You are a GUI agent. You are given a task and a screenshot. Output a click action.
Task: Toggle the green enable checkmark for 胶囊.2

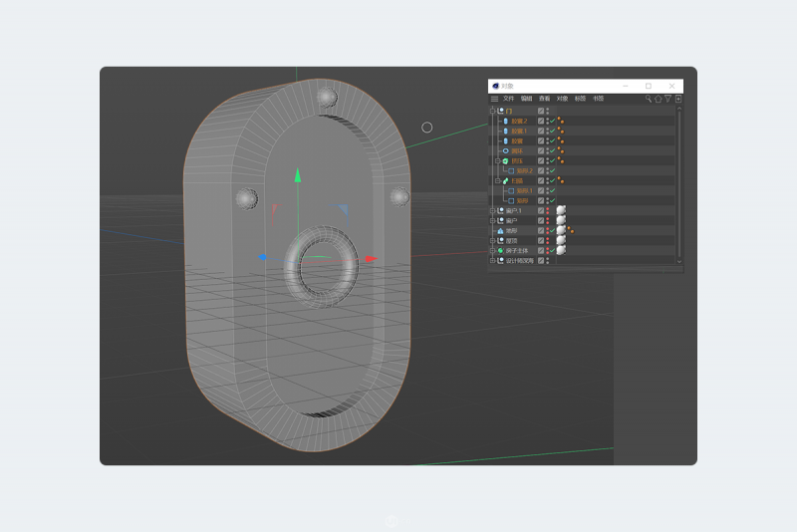point(552,121)
